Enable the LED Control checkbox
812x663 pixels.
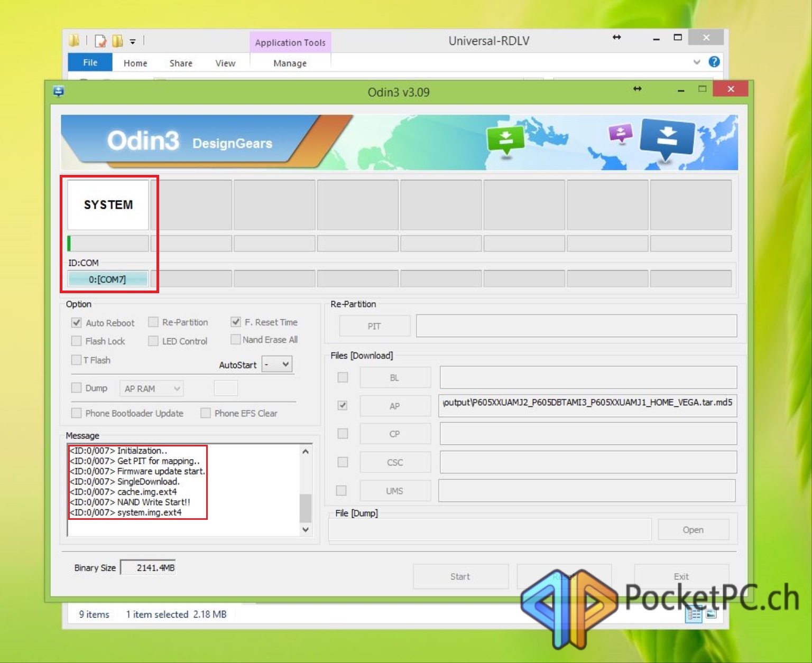pos(153,341)
